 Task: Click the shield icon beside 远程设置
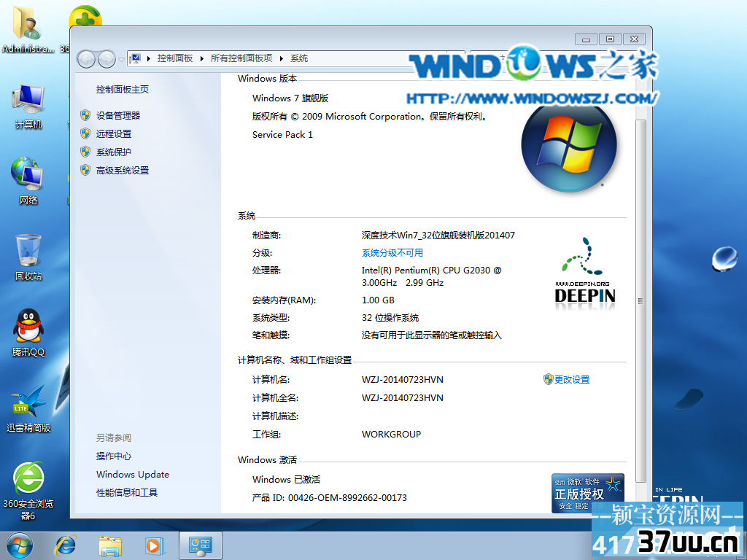point(85,134)
